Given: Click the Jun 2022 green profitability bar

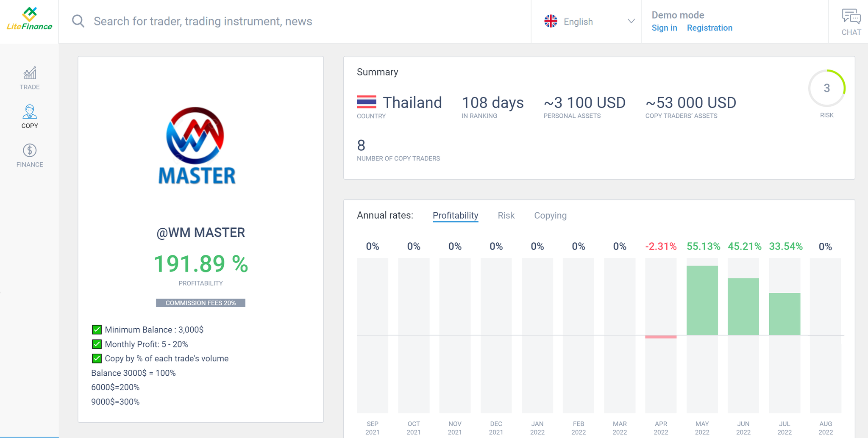Looking at the screenshot, I should [x=743, y=307].
